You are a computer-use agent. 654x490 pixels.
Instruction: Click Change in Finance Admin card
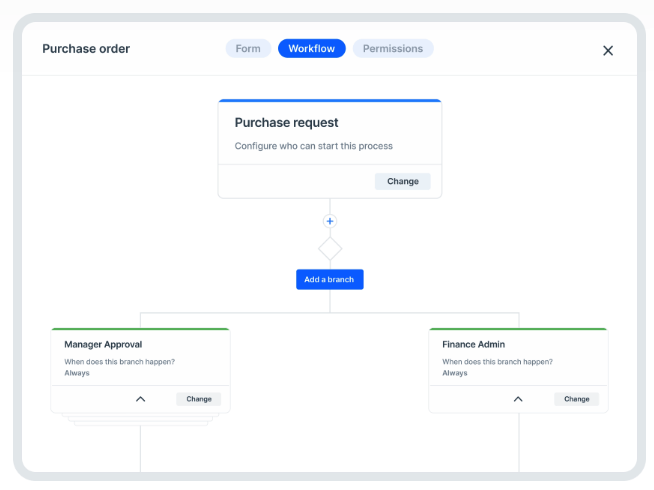pyautogui.click(x=577, y=399)
